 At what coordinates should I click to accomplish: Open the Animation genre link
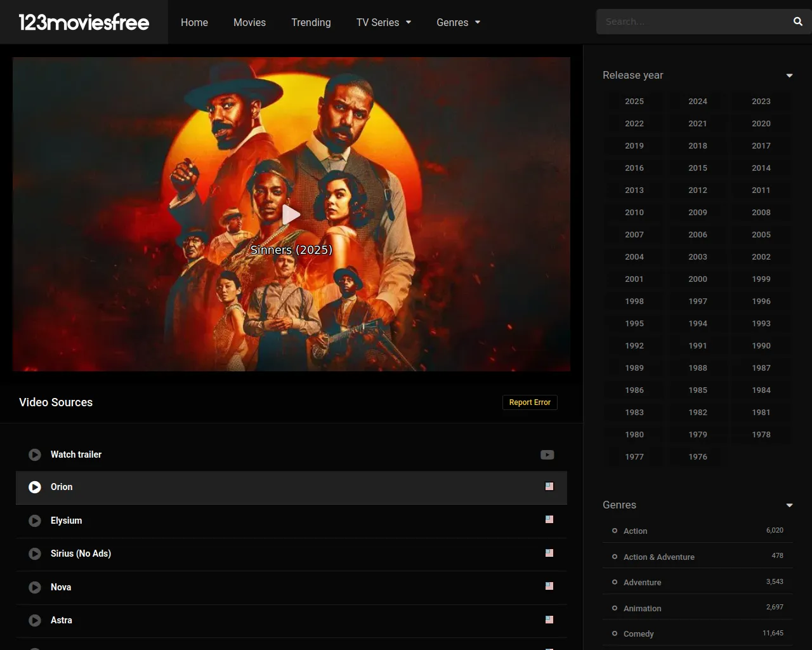click(x=642, y=608)
